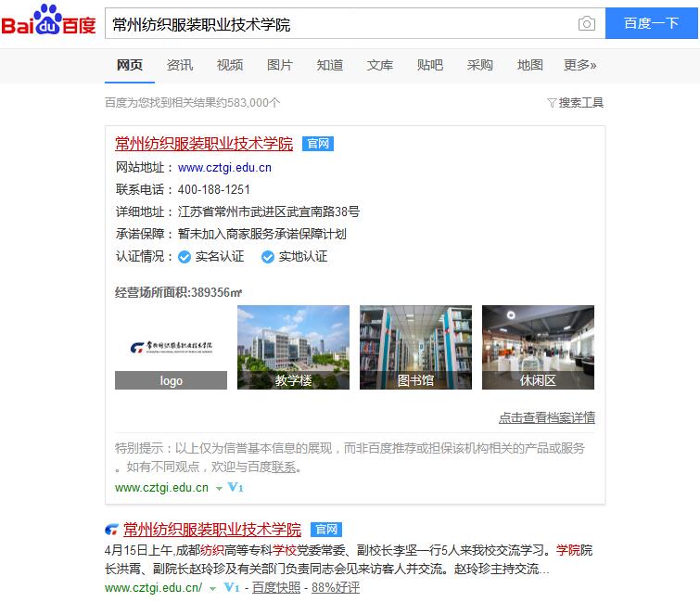Open second result title 常州纺织服装职业技术学院
700x602 pixels.
click(x=212, y=530)
